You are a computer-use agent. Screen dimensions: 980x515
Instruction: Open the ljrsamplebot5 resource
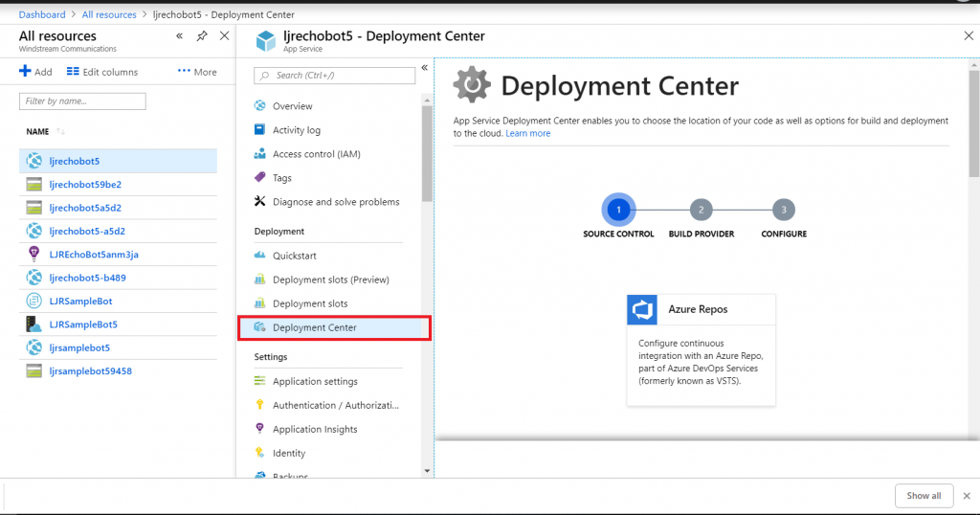(x=79, y=347)
